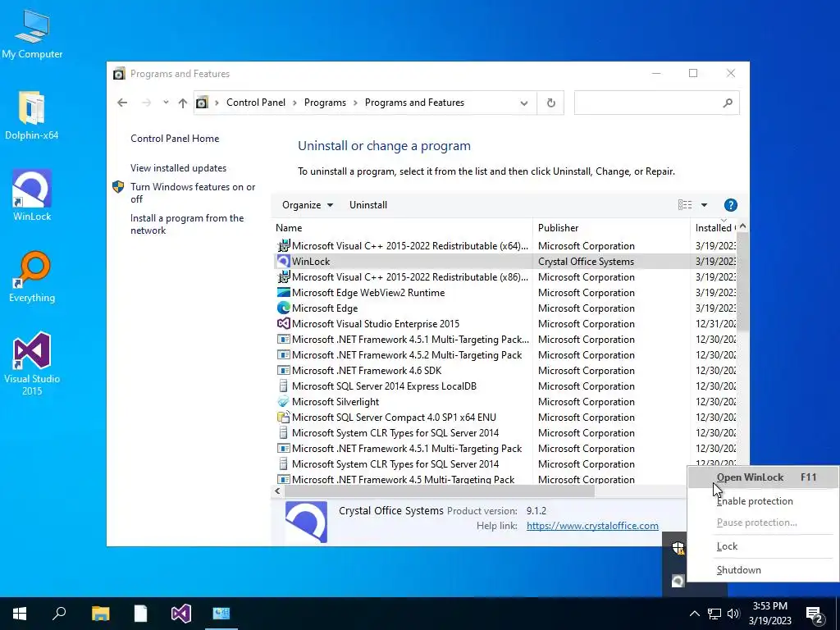Click the vertical scrollbar up arrow
The width and height of the screenshot is (840, 630).
742,226
